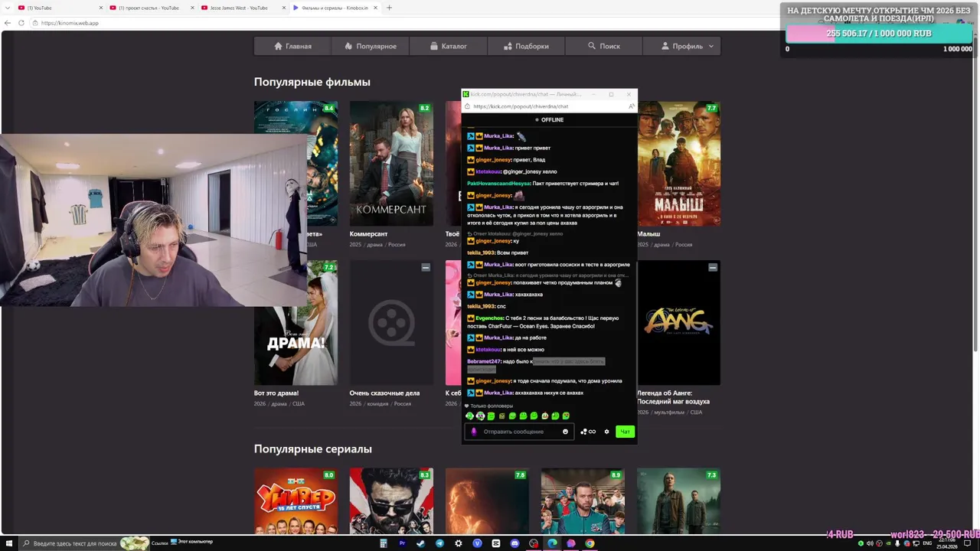Open Steam from the taskbar
Viewport: 980px width, 551px height.
420,543
